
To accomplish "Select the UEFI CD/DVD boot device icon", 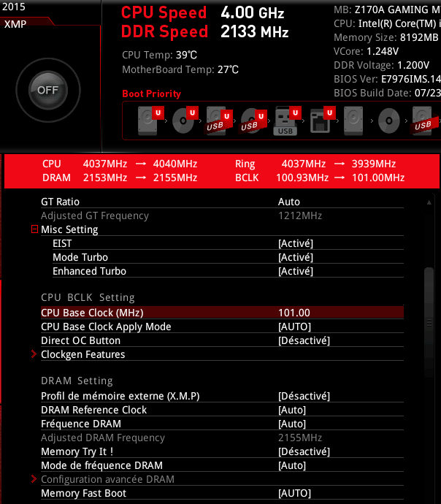I will 185,121.
